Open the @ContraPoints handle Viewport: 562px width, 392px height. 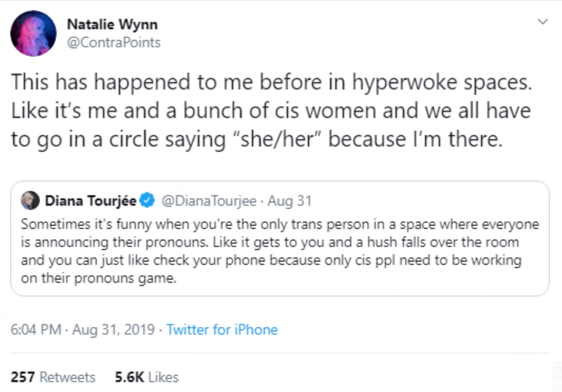(x=114, y=43)
